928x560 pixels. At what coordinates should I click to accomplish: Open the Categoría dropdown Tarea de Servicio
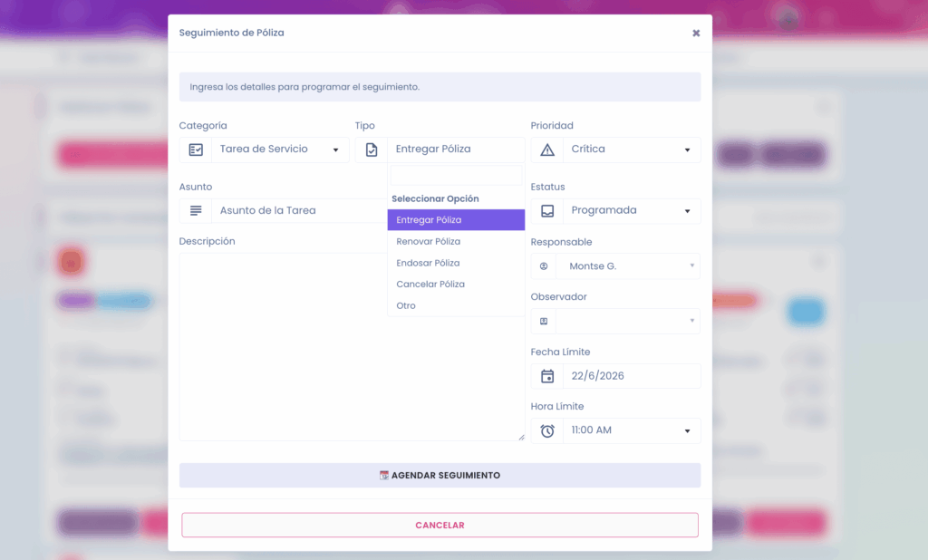click(x=280, y=150)
